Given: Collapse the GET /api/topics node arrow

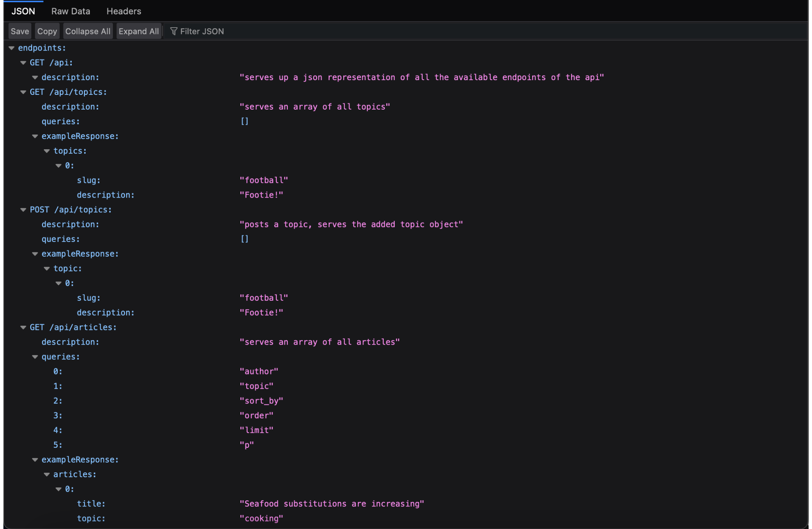Looking at the screenshot, I should pyautogui.click(x=23, y=92).
